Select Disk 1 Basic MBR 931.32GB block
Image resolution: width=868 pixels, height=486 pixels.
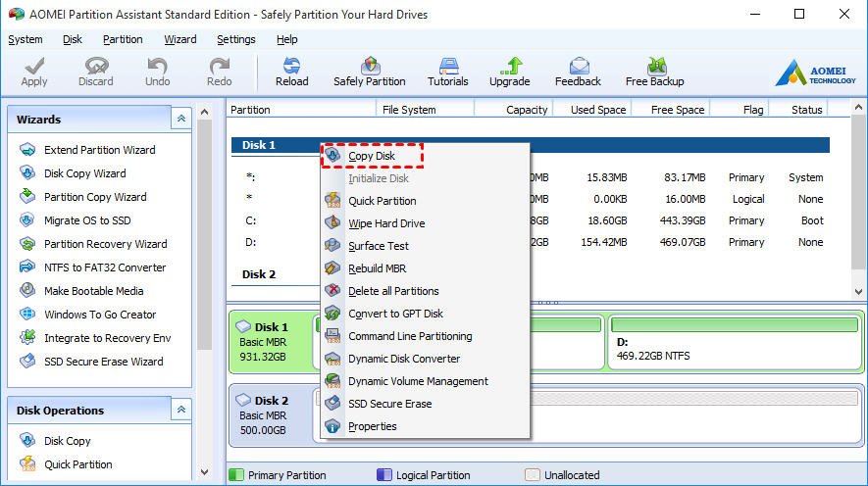pos(271,342)
